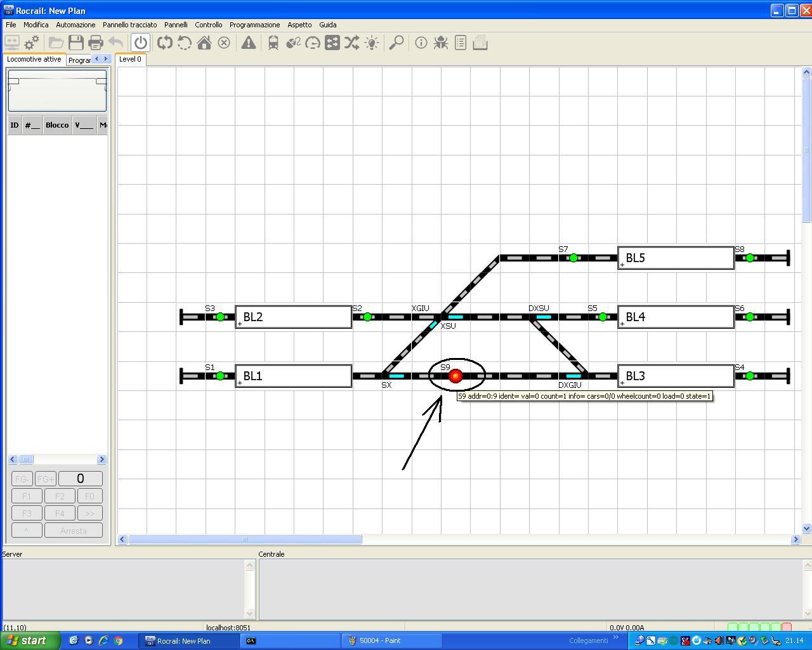Image resolution: width=812 pixels, height=650 pixels.
Task: Open the Pannelli menu
Action: coord(176,25)
